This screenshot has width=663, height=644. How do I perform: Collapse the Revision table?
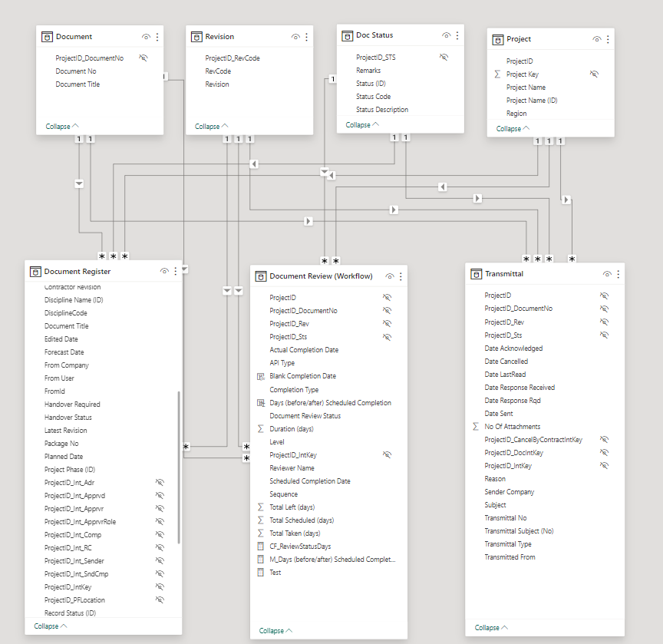(212, 127)
